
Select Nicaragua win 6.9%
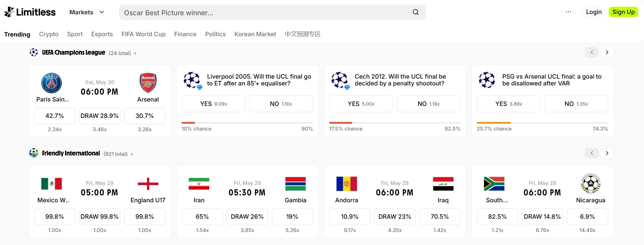(x=588, y=217)
